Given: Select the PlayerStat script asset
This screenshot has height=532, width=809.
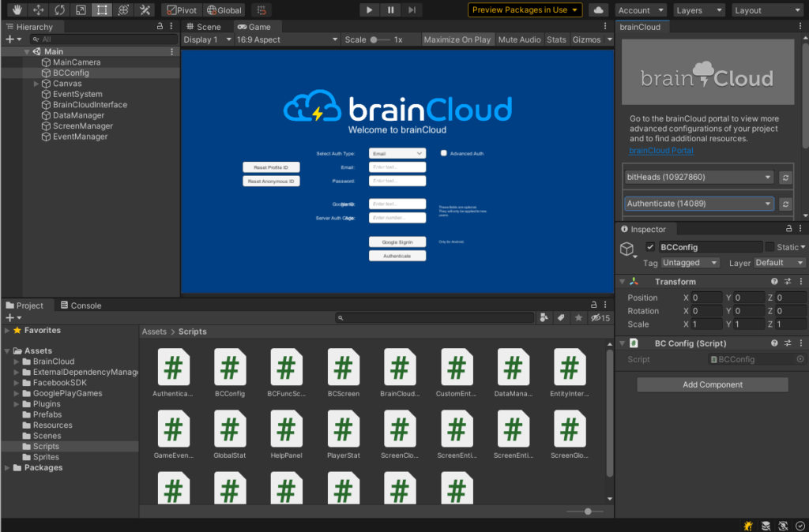Looking at the screenshot, I should tap(343, 434).
